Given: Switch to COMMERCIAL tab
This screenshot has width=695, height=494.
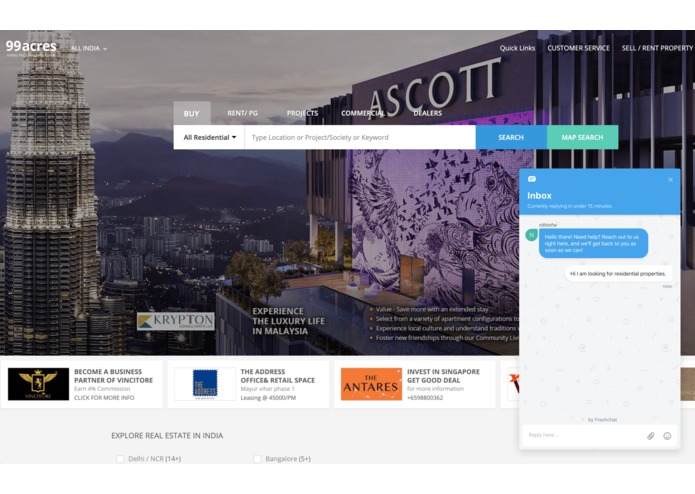Looking at the screenshot, I should pos(363,113).
